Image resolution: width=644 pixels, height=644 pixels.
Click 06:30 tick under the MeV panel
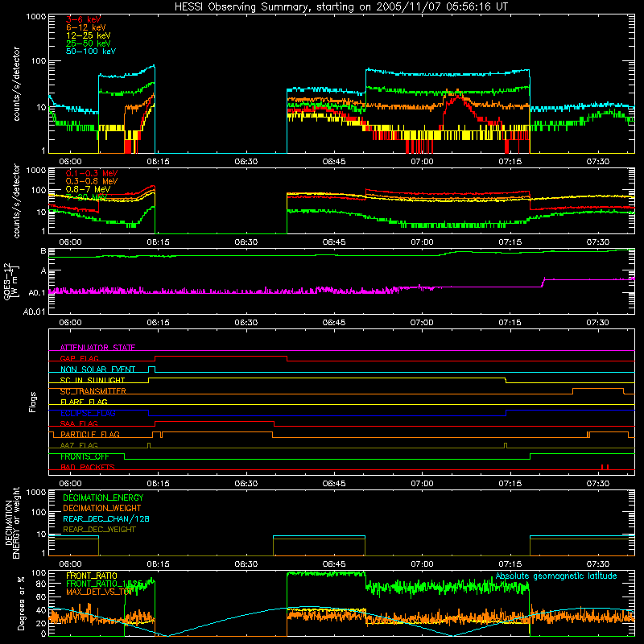[x=246, y=242]
